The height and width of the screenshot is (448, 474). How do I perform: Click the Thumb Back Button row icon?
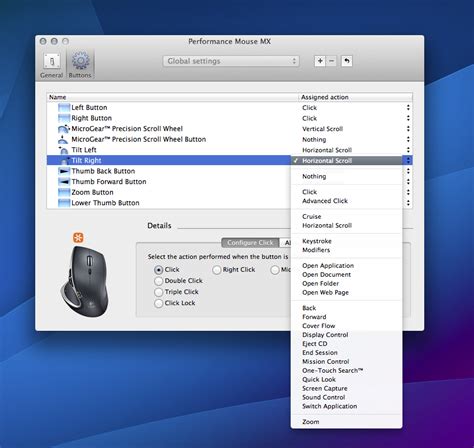click(64, 171)
